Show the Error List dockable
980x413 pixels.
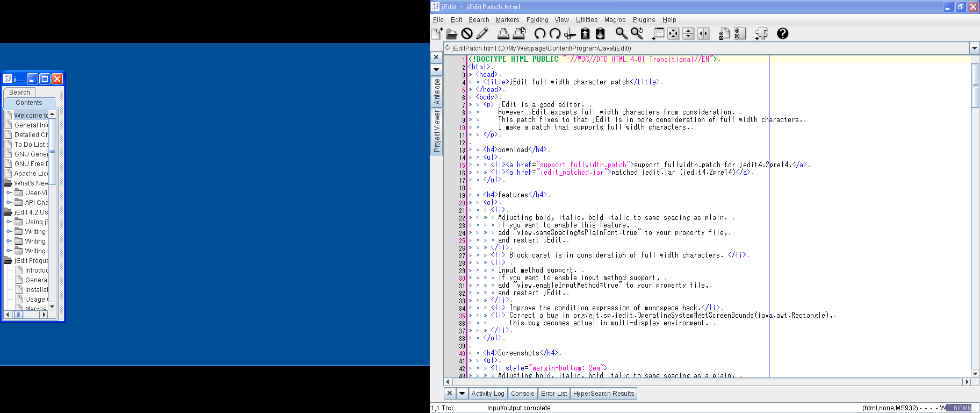[x=554, y=394]
